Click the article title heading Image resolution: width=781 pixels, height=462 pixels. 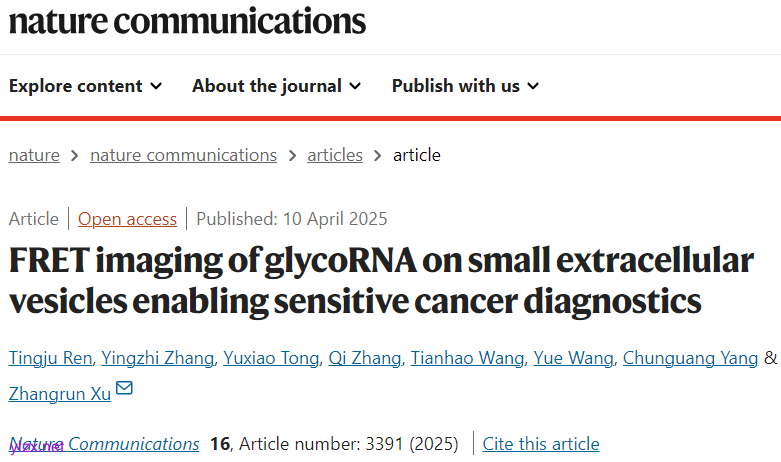point(380,279)
